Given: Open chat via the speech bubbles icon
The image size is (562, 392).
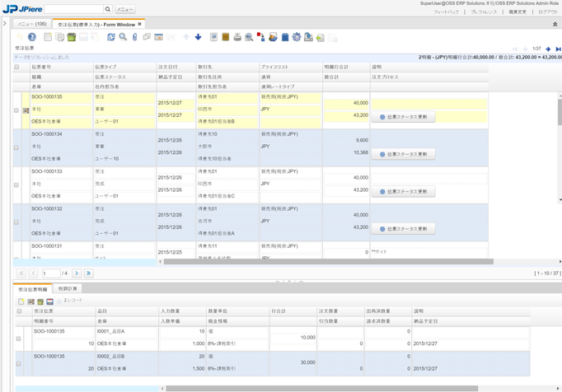Looking at the screenshot, I should tap(147, 37).
